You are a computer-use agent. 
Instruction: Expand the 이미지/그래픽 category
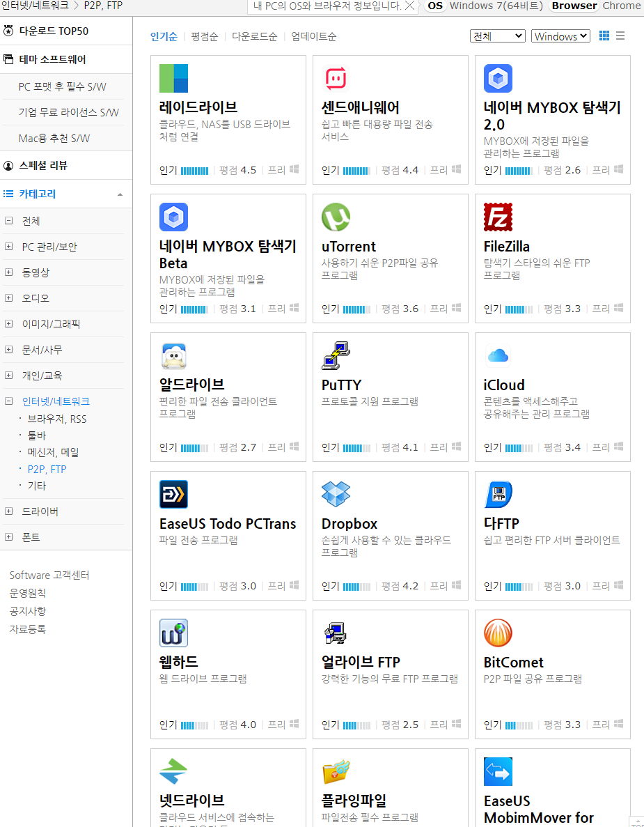pos(8,324)
